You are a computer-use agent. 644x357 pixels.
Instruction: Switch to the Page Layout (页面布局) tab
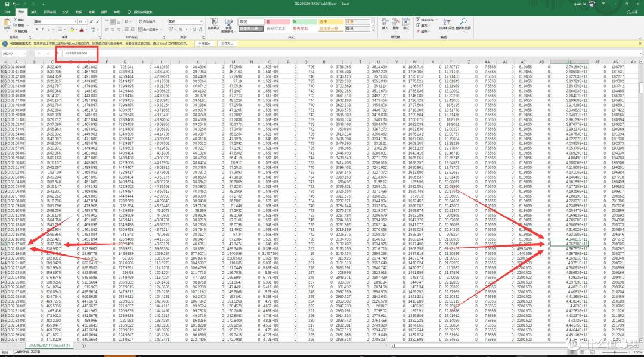49,12
